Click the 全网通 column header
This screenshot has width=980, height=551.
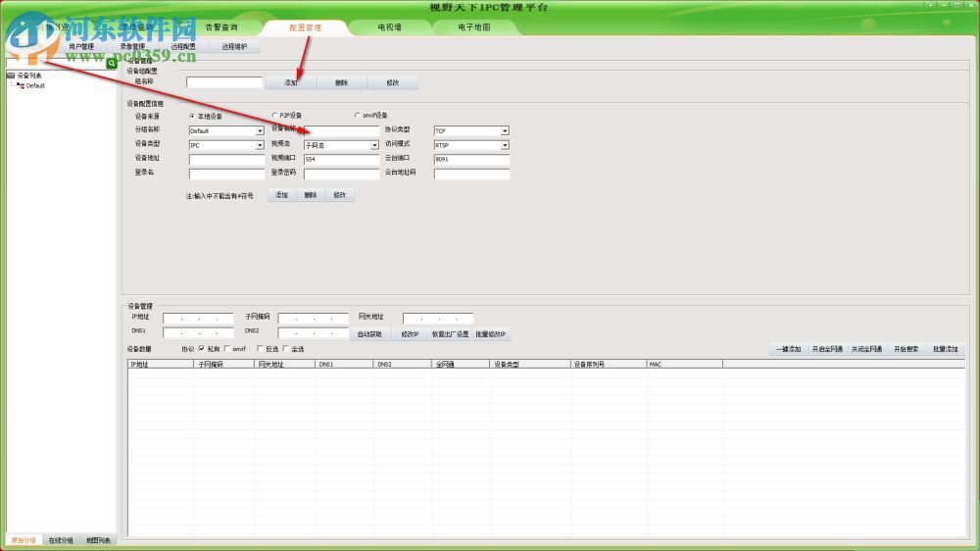(460, 364)
